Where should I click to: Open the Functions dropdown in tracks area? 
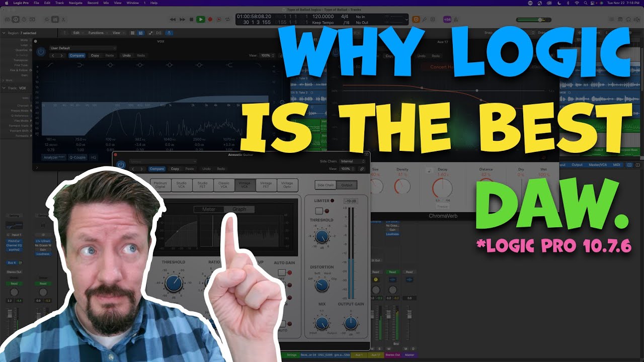[x=98, y=33]
